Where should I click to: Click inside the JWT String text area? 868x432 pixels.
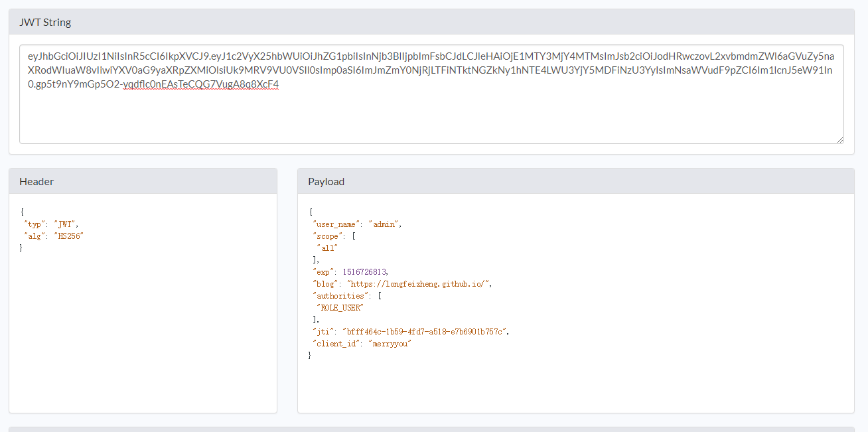point(431,113)
